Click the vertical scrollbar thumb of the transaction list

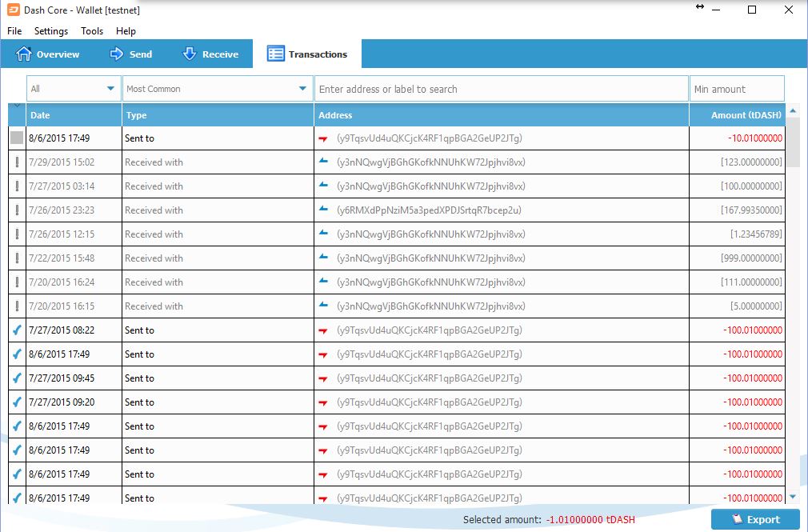point(793,142)
